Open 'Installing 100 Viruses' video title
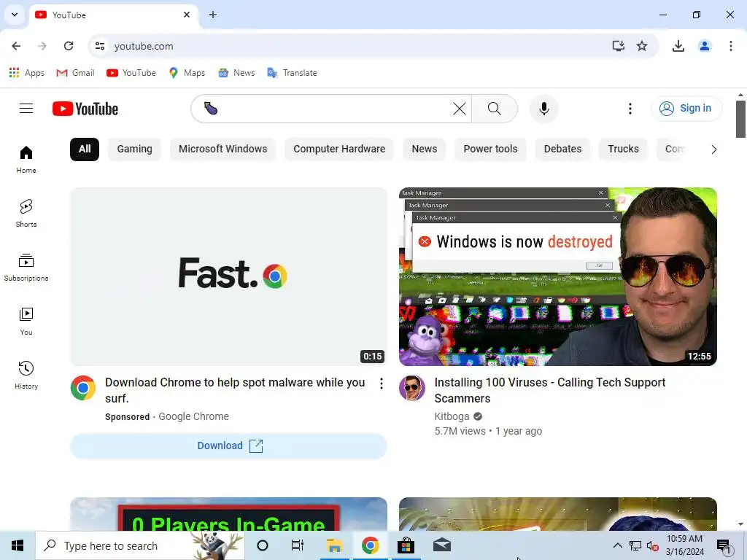Screen dimensions: 747x560 tap(550, 390)
